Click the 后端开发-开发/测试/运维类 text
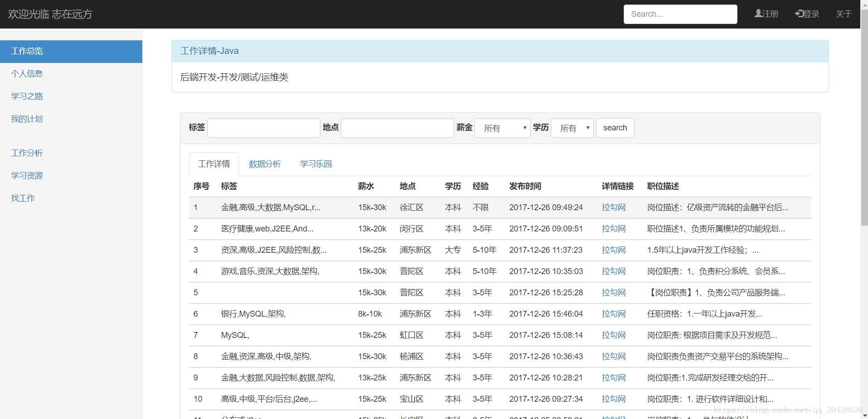Viewport: 868px width, 419px height. (234, 77)
